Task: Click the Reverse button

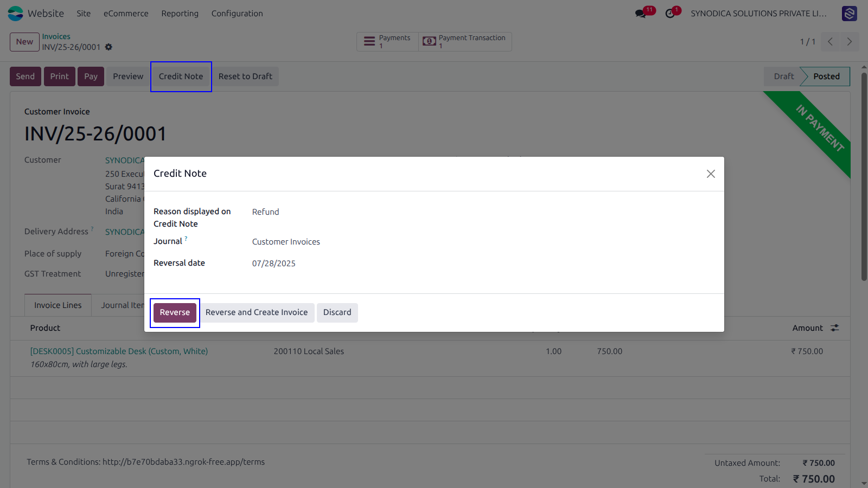Action: coord(175,312)
